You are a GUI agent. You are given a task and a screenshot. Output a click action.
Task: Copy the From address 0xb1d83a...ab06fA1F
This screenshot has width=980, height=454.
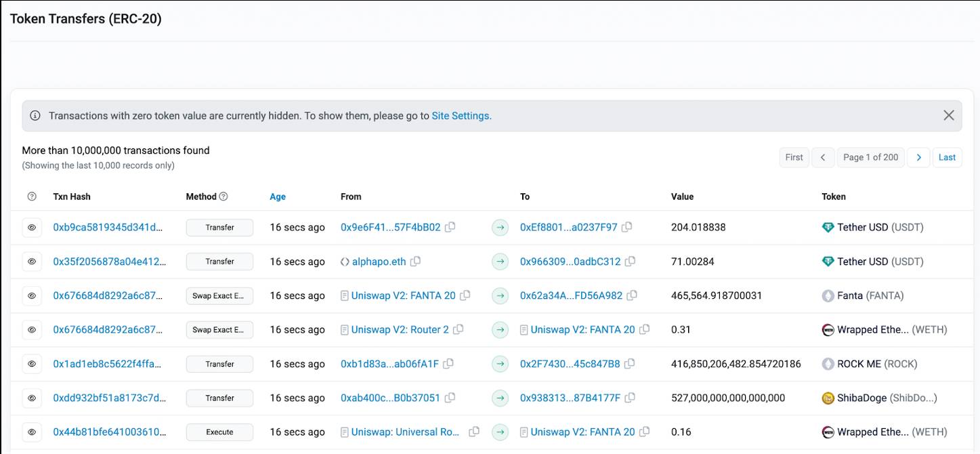pyautogui.click(x=449, y=364)
